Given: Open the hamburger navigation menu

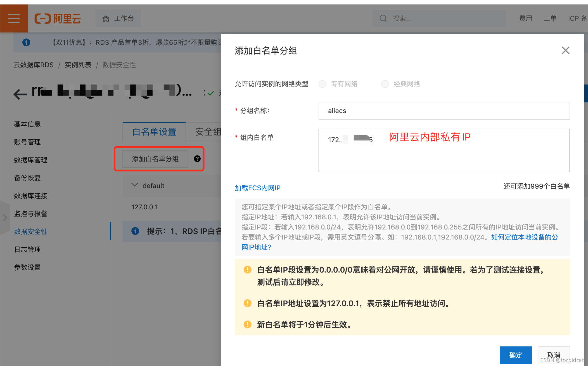Looking at the screenshot, I should pos(14,18).
